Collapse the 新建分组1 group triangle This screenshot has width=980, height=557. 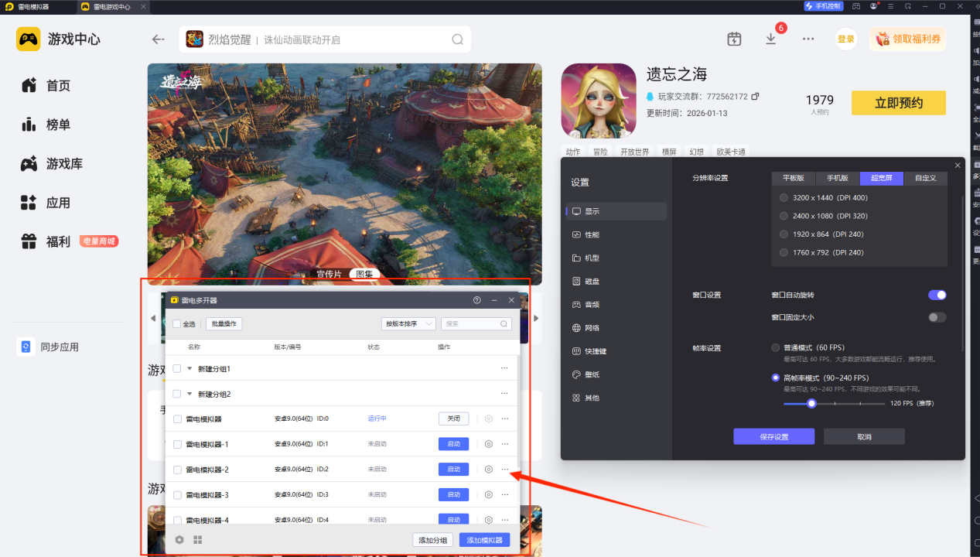point(190,369)
